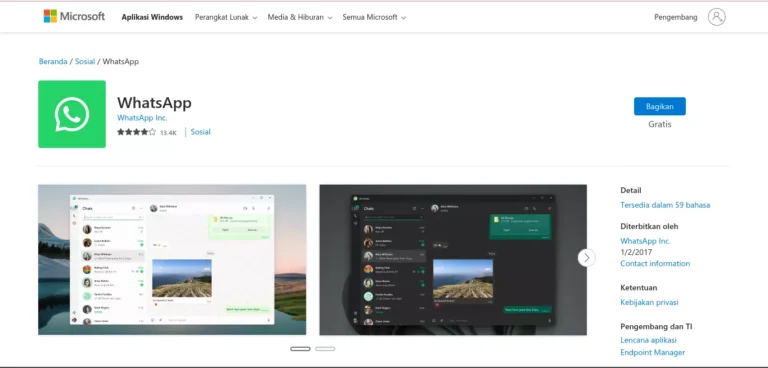Click the blue Bagikan button
768x368 pixels.
659,106
